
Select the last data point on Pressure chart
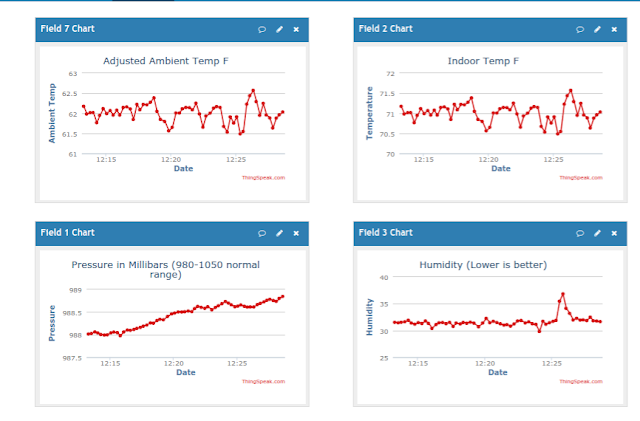click(x=283, y=296)
